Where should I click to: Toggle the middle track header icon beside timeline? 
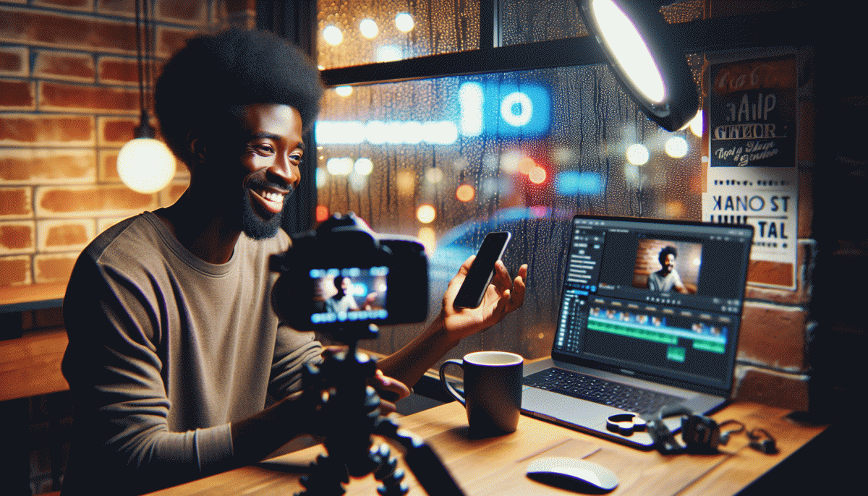click(575, 322)
